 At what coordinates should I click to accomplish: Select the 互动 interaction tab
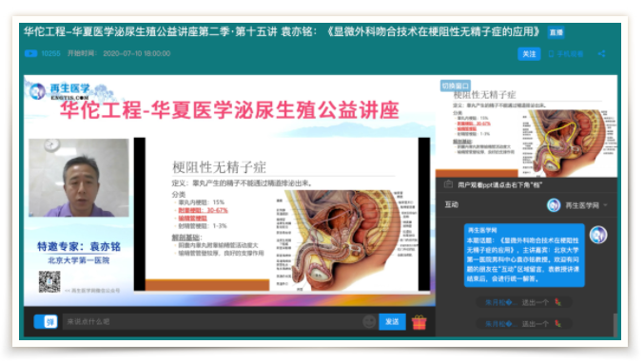pos(452,204)
